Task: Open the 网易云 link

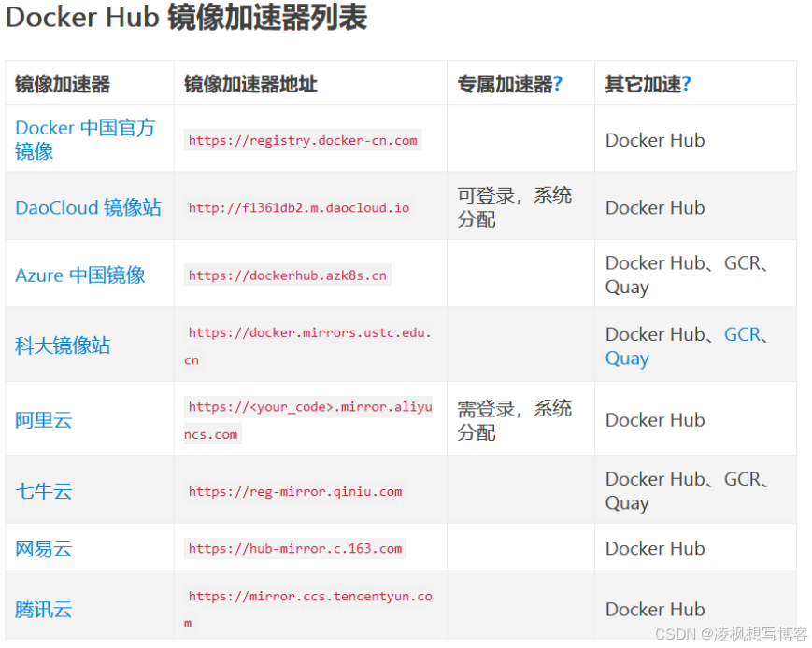Action: [x=44, y=549]
